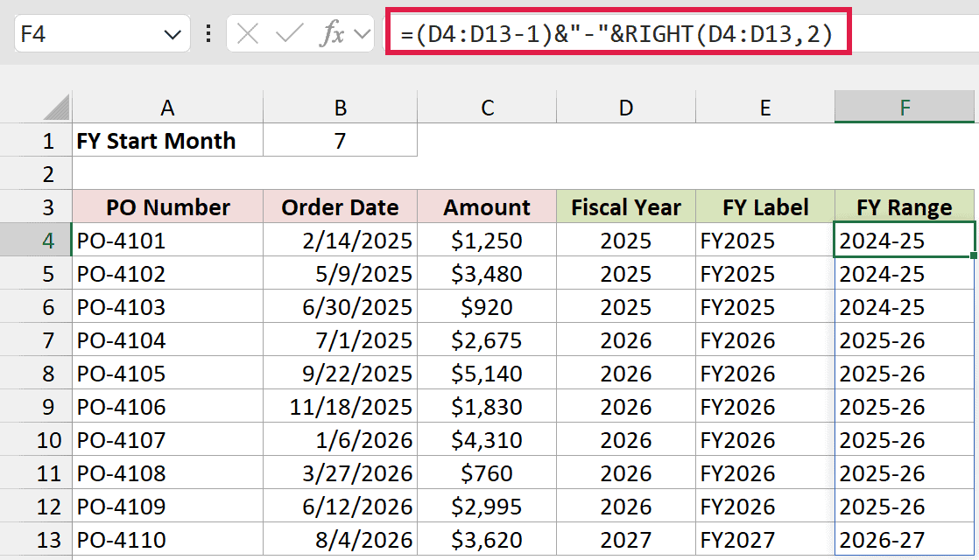Click the FY Range header cell
979x560 pixels.
point(905,206)
